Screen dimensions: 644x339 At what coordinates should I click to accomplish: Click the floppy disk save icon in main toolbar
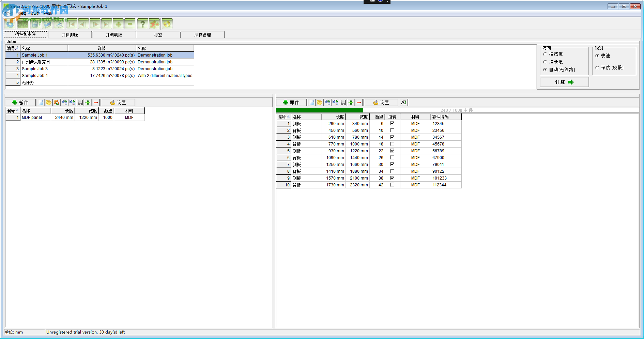click(35, 24)
